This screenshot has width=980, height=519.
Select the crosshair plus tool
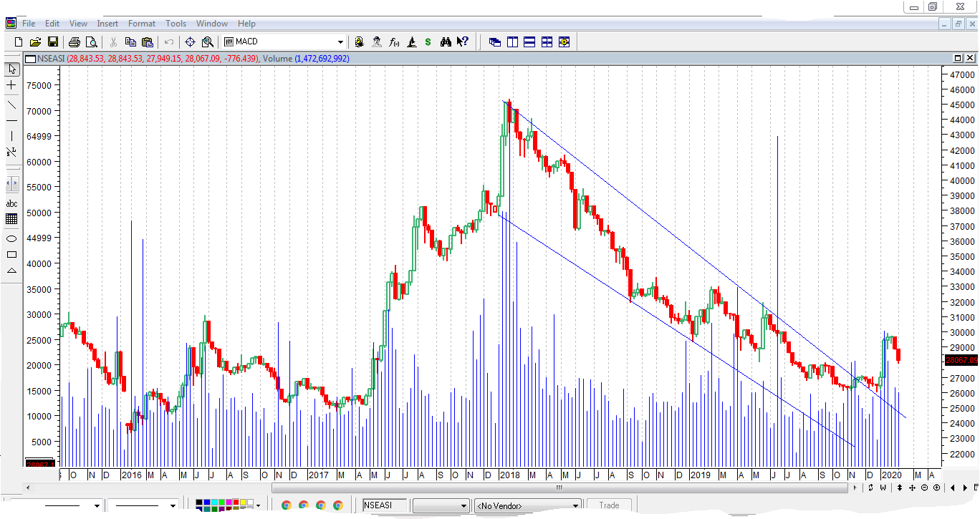[x=11, y=85]
